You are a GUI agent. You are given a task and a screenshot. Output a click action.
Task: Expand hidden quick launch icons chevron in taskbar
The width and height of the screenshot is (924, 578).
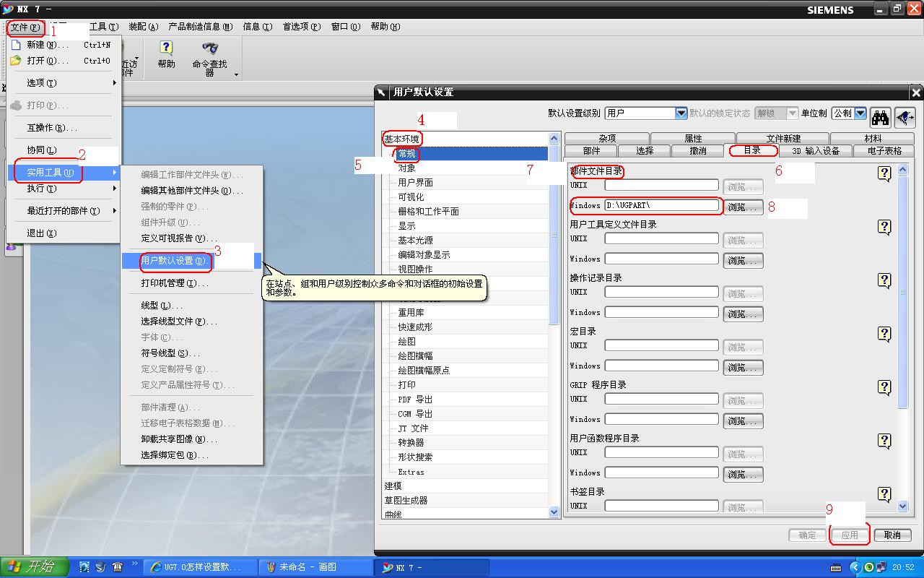(134, 563)
